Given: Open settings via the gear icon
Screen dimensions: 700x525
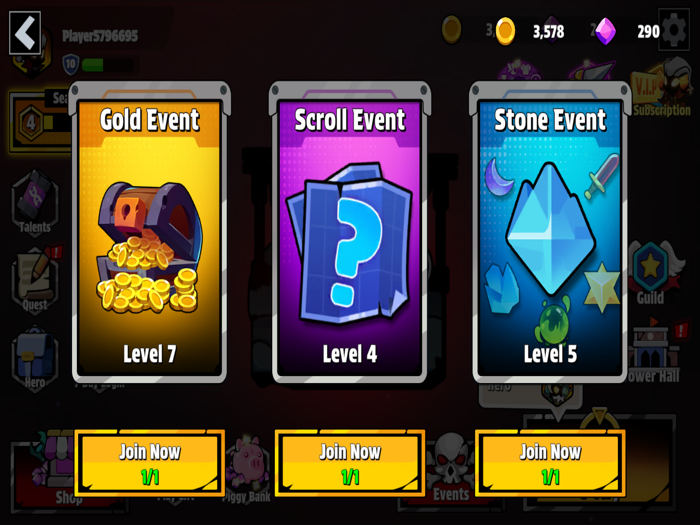Looking at the screenshot, I should click(x=674, y=30).
